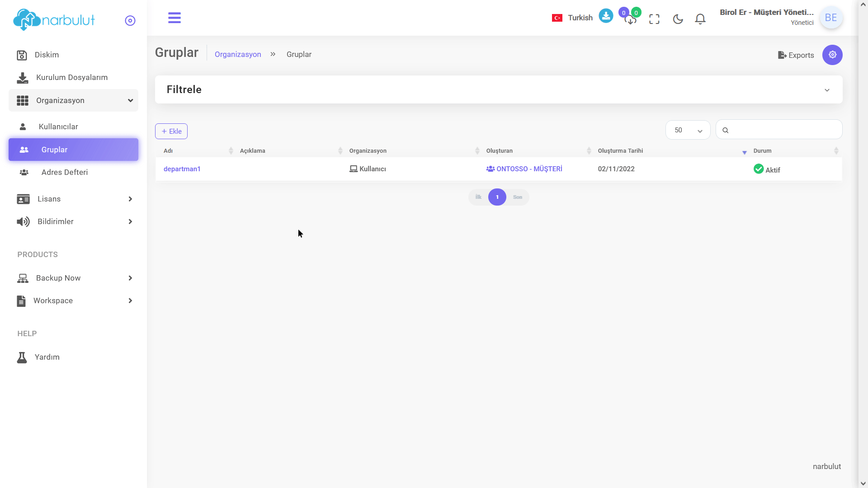Click the narbulut logo
The image size is (868, 488).
[54, 20]
